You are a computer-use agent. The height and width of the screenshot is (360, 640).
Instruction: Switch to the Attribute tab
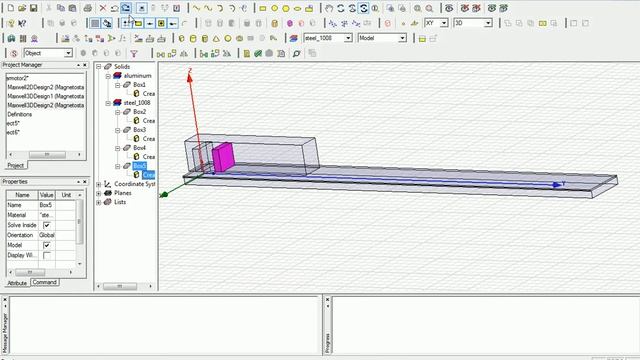[17, 283]
